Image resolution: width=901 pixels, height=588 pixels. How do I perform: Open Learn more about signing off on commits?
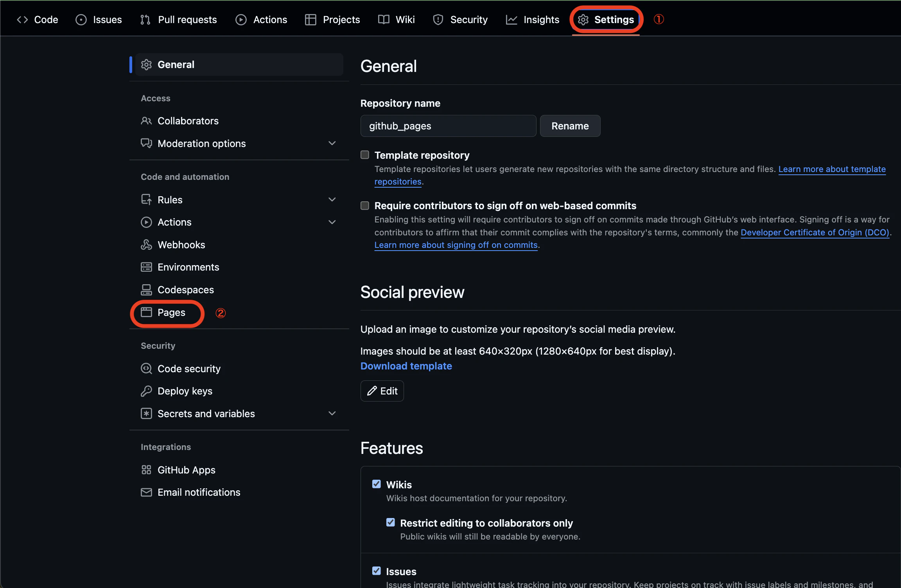pos(456,245)
